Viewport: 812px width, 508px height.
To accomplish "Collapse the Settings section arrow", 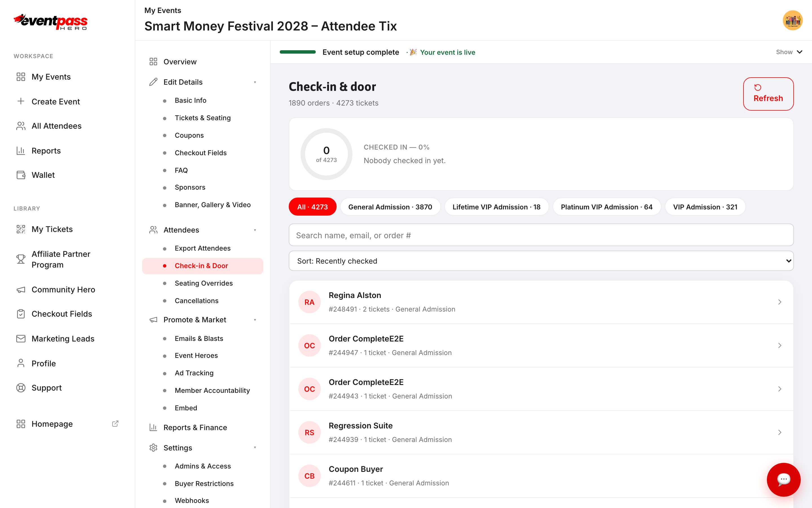I will (x=255, y=448).
